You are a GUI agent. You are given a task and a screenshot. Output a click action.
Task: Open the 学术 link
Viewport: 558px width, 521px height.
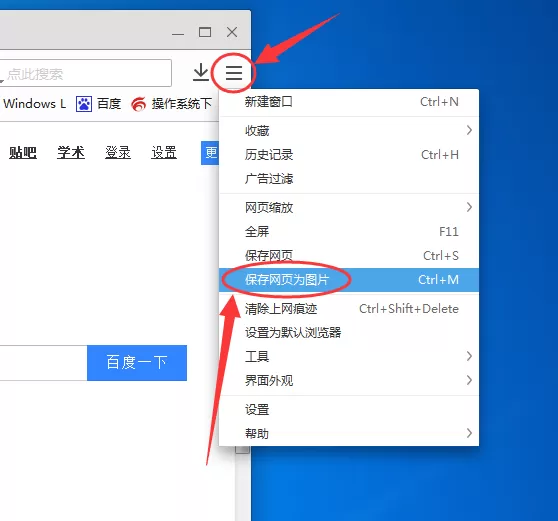(71, 153)
